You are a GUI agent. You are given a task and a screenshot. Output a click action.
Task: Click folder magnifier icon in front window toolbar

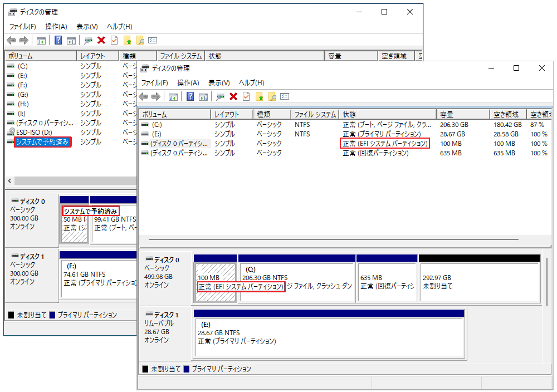[272, 96]
